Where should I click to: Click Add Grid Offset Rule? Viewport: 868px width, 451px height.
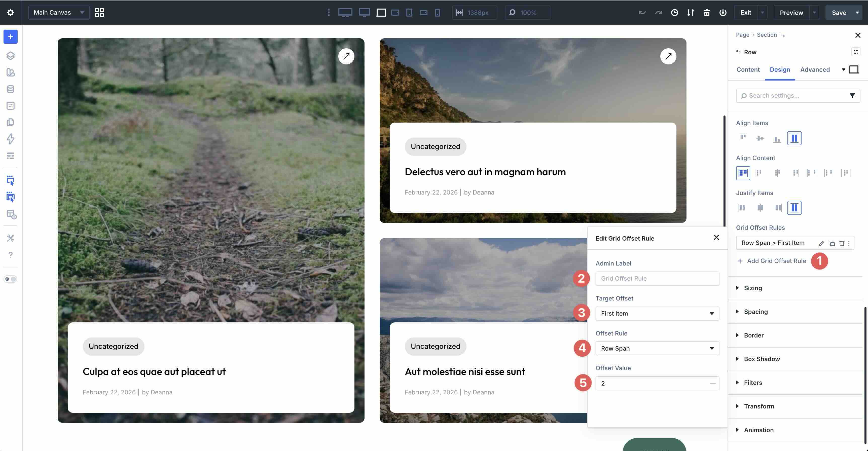775,261
